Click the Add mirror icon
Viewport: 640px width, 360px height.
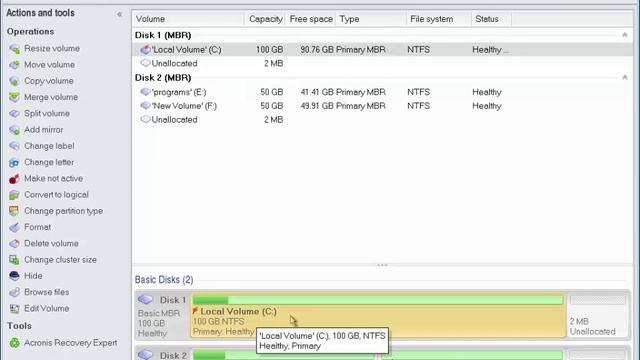(15, 130)
